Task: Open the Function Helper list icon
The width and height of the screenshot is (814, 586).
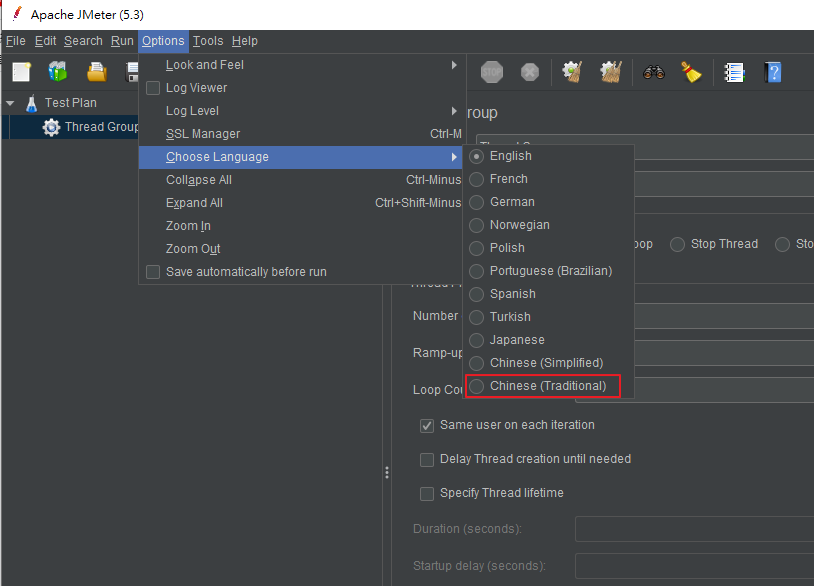Action: click(x=734, y=72)
